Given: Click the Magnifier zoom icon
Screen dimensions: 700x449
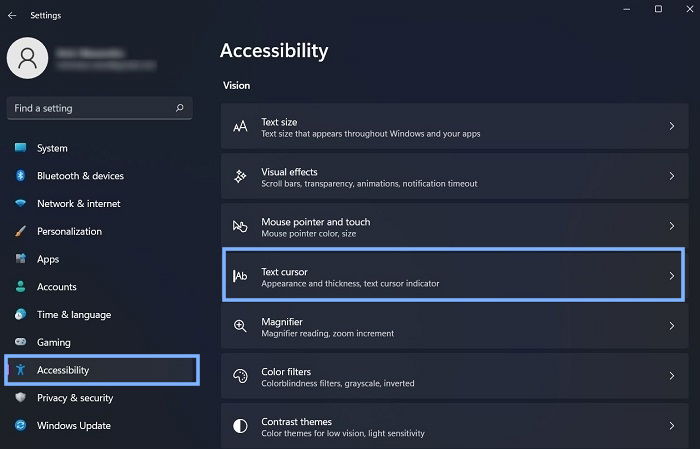Looking at the screenshot, I should point(240,326).
